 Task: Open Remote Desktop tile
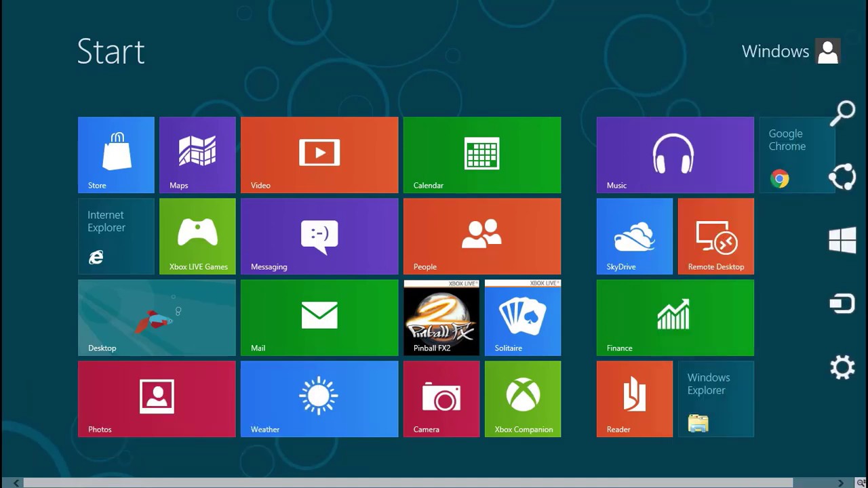coord(716,237)
